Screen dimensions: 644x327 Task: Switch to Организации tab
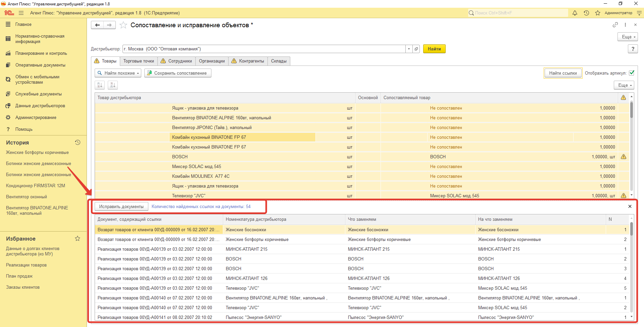(x=212, y=61)
